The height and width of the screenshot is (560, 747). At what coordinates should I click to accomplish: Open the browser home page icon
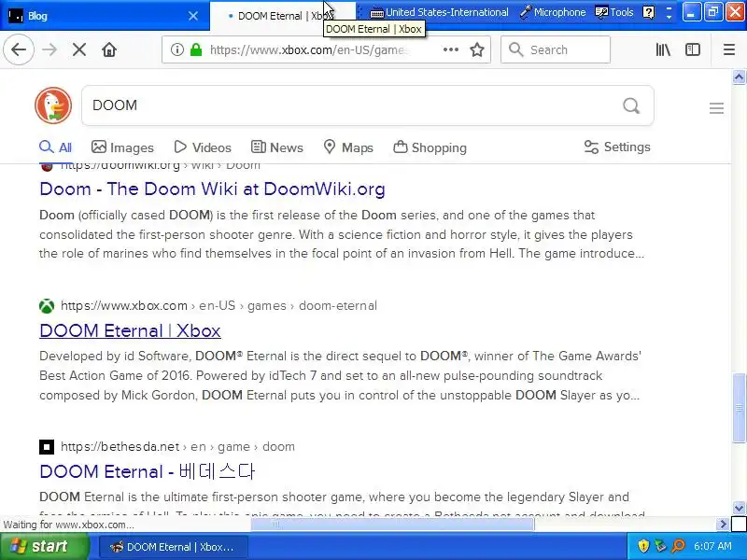pos(109,49)
